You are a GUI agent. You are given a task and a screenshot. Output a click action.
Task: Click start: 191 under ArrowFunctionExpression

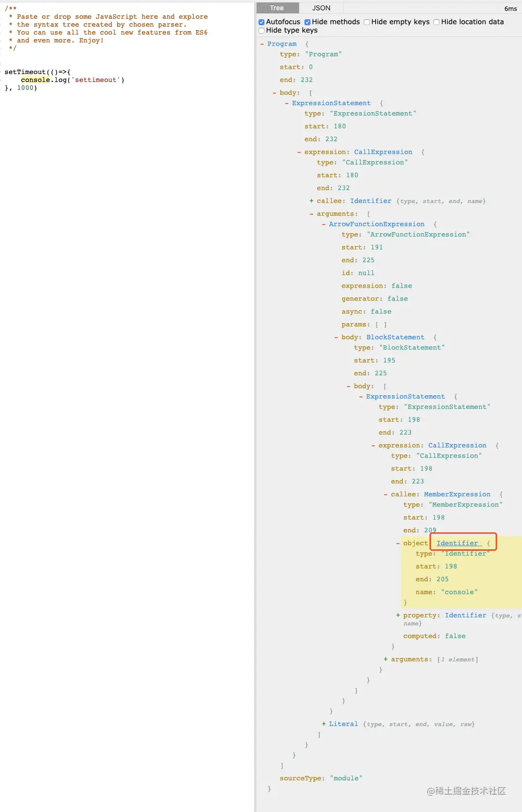[362, 247]
